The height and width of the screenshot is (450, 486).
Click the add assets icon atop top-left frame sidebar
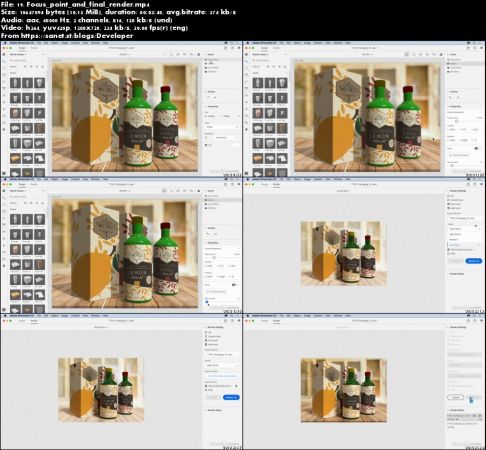pyautogui.click(x=4, y=54)
